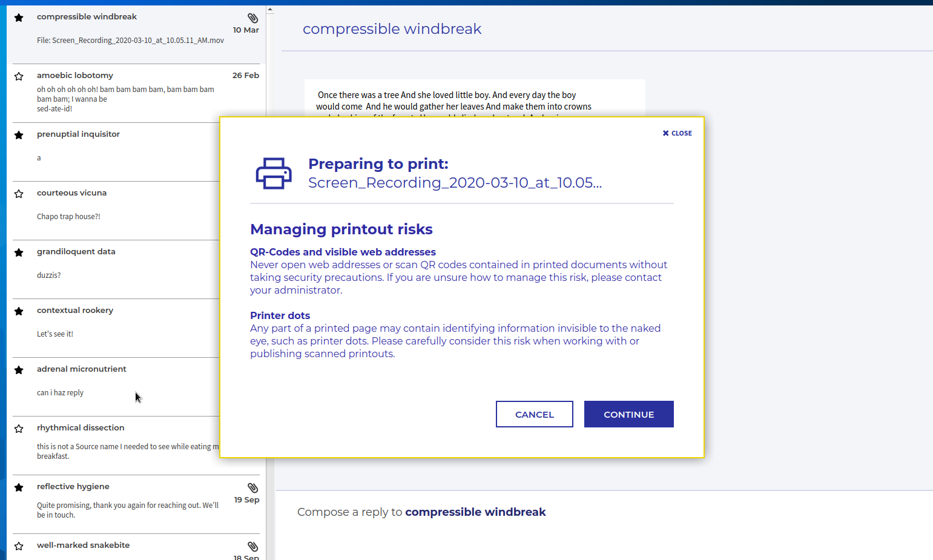933x560 pixels.
Task: Click the source list scrollbar up arrow
Action: pyautogui.click(x=270, y=9)
